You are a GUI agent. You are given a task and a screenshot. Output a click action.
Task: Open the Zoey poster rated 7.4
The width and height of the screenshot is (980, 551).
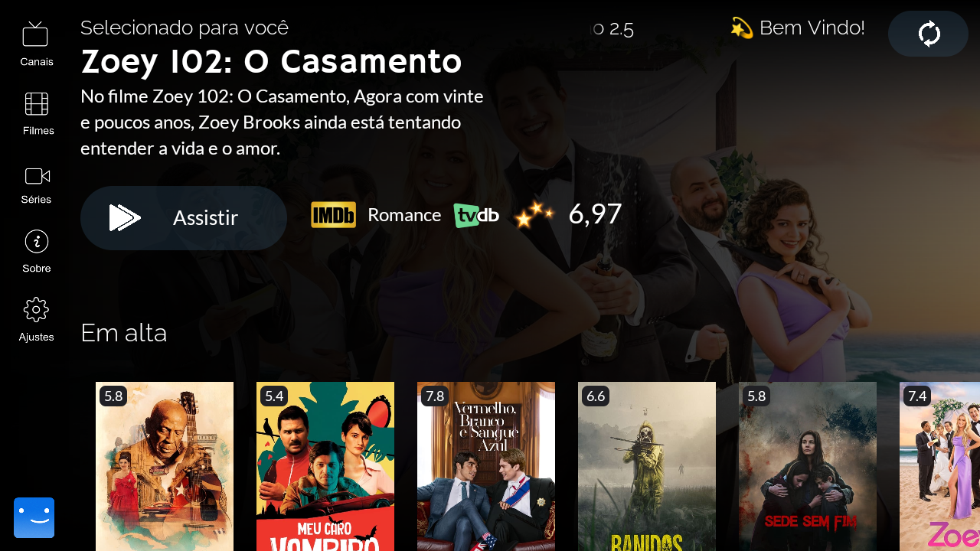[939, 466]
